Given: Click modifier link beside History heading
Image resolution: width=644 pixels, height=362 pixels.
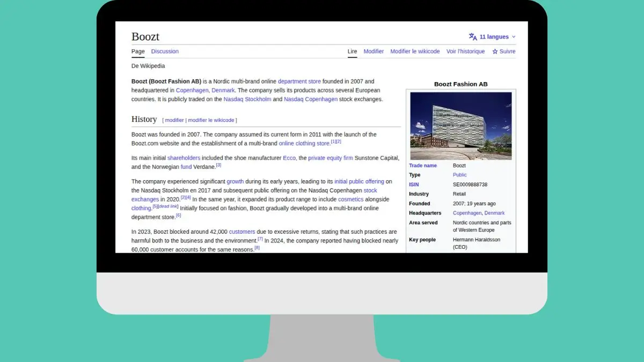Looking at the screenshot, I should pyautogui.click(x=174, y=120).
